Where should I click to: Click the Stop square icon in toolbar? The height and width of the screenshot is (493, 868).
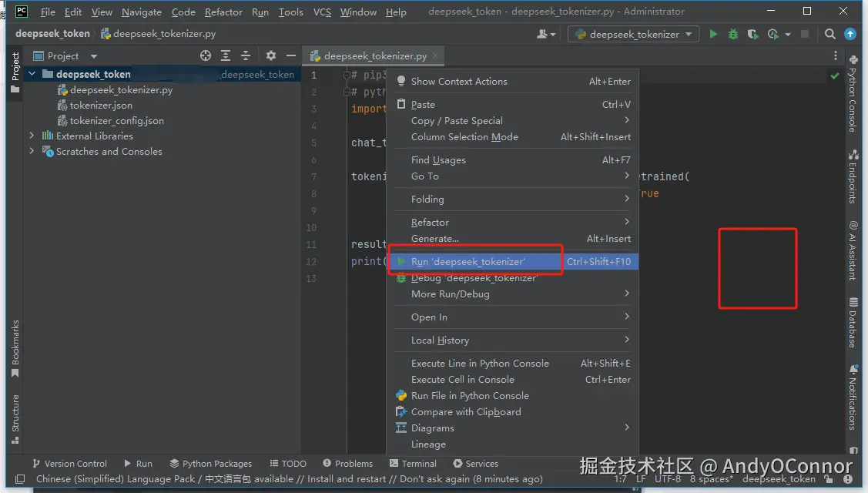(805, 35)
